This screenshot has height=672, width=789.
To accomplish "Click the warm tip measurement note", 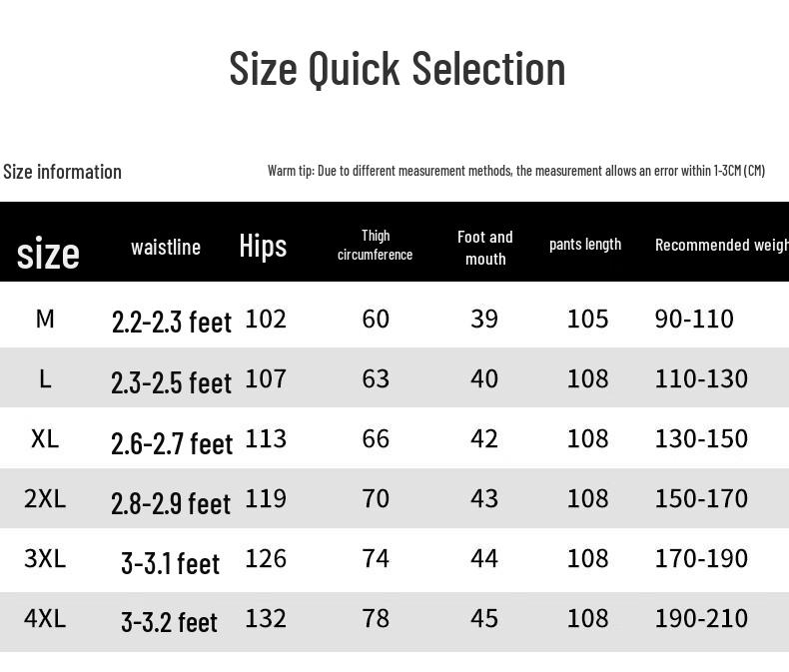I will tap(515, 171).
